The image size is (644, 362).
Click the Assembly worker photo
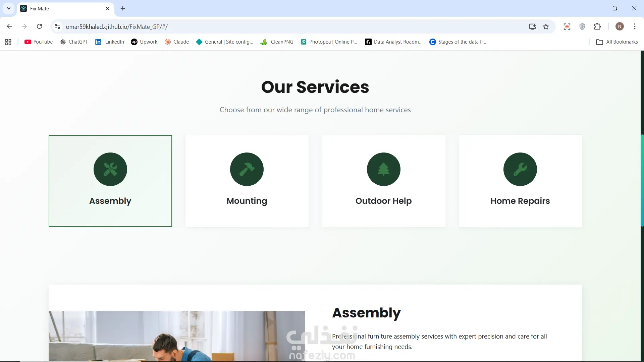pyautogui.click(x=177, y=336)
